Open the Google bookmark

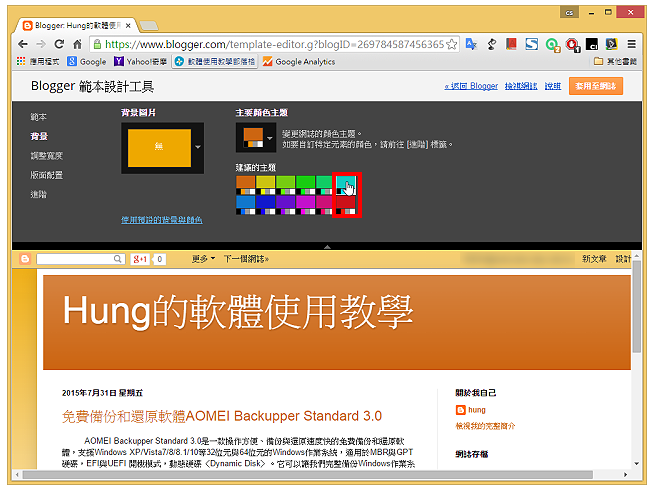[87, 61]
